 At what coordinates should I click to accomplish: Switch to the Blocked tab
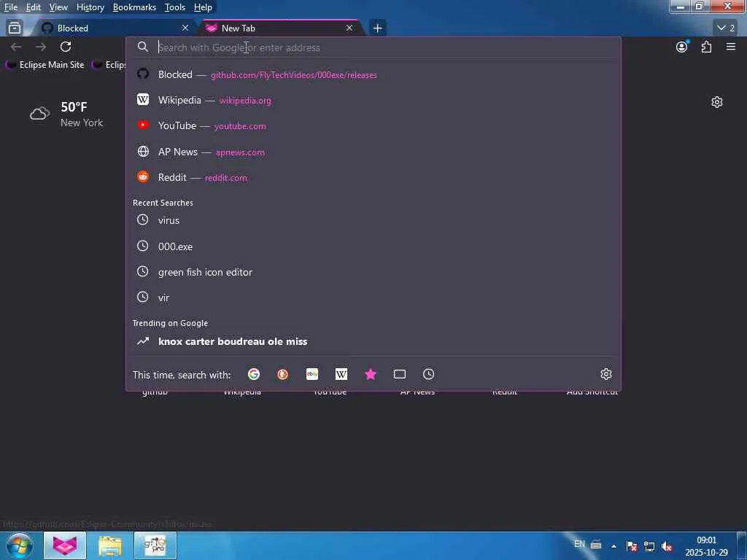coord(113,28)
